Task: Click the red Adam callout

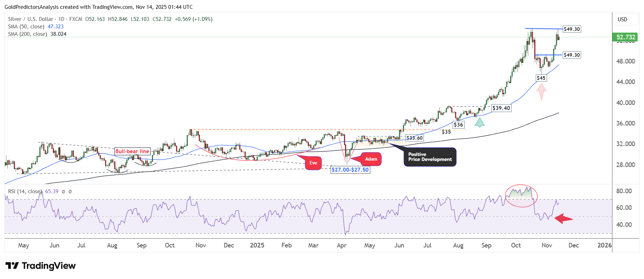Action: point(371,159)
